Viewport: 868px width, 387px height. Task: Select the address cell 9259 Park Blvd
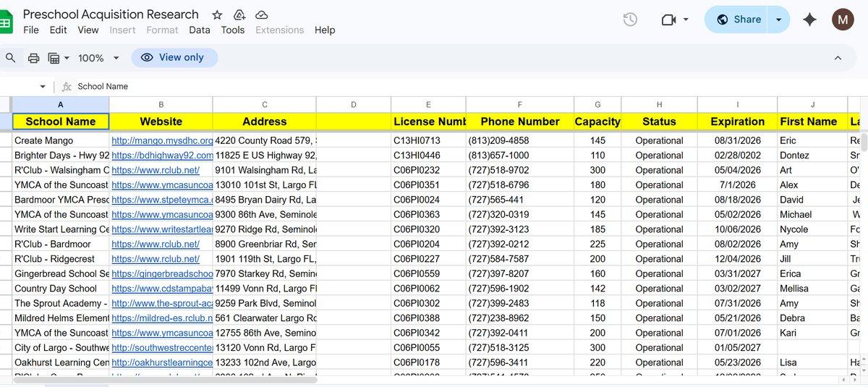pyautogui.click(x=265, y=304)
